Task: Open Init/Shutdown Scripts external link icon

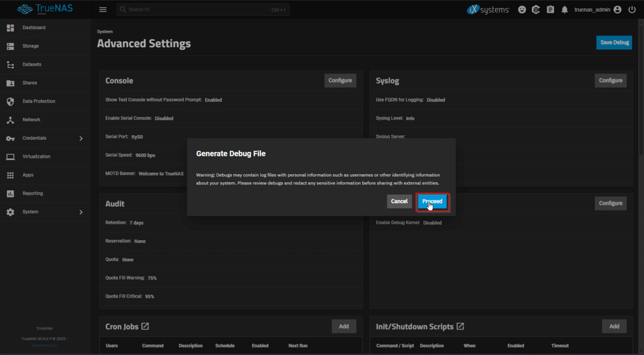Action: 460,327
